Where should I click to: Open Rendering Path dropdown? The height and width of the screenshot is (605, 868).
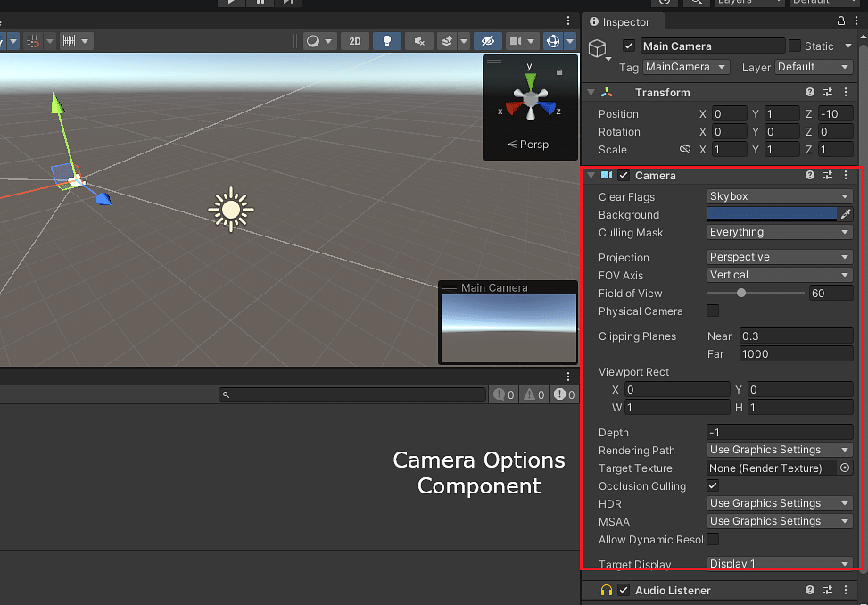tap(780, 450)
